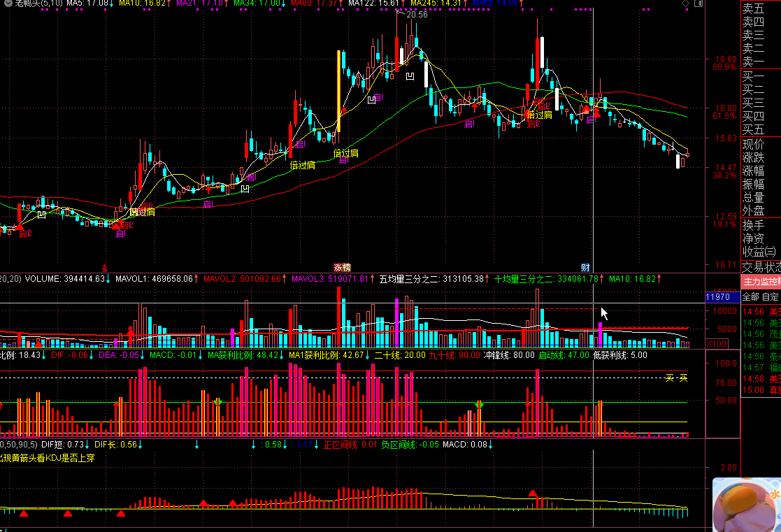Click the first green down arrow in the 获利比例 panel
The image size is (781, 532).
tap(217, 403)
